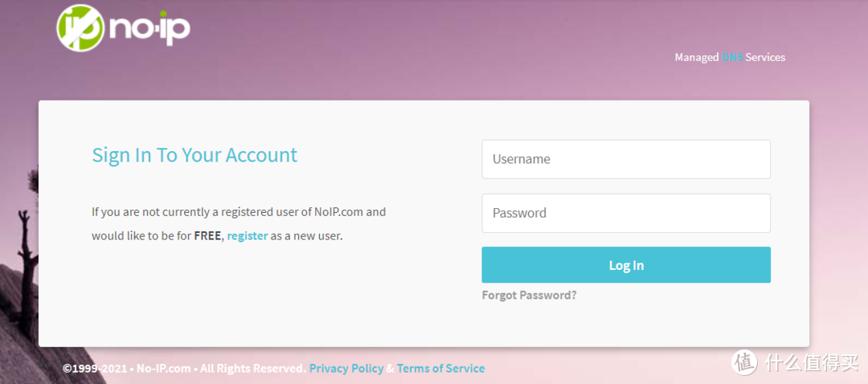Screen dimensions: 868x384
Task: Click the bold FREE word
Action: (x=207, y=236)
